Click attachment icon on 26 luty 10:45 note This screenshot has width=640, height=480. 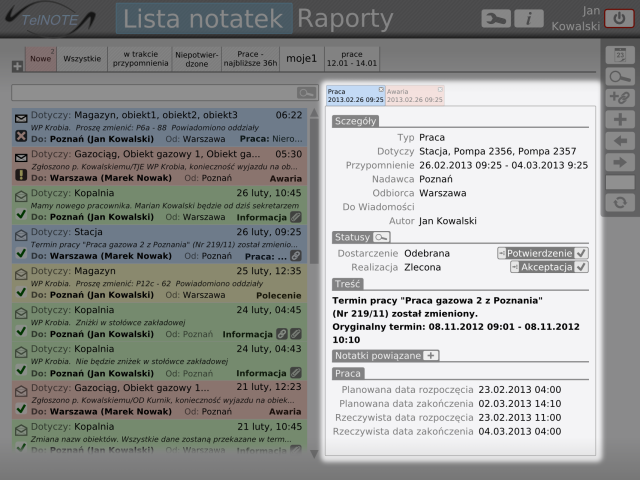[296, 217]
